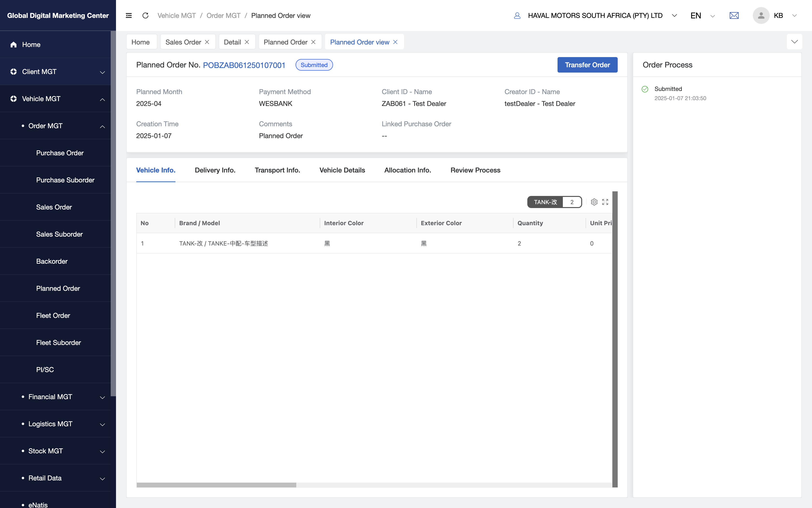
Task: Click the dealer user profile icon
Action: tap(517, 15)
